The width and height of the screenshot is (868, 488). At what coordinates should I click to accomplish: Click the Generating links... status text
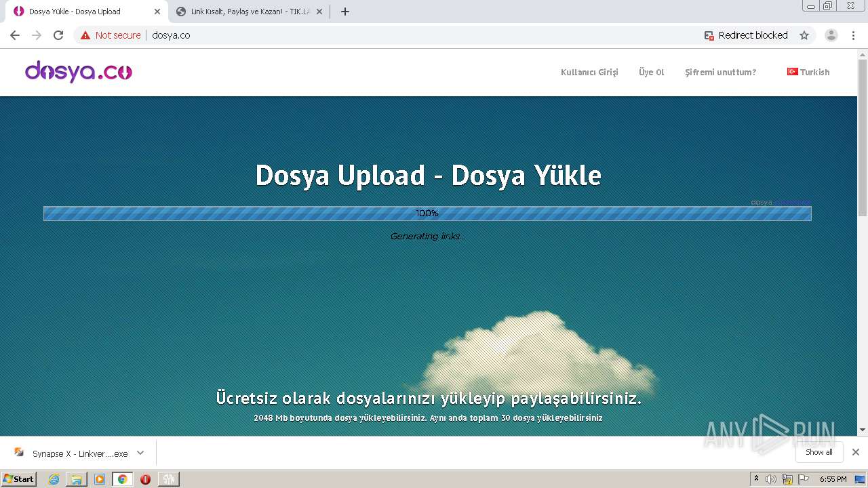427,237
